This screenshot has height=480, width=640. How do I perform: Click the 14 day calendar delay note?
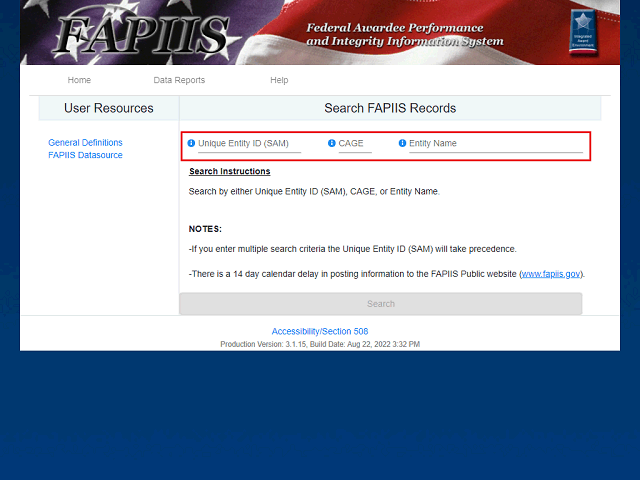tap(387, 274)
